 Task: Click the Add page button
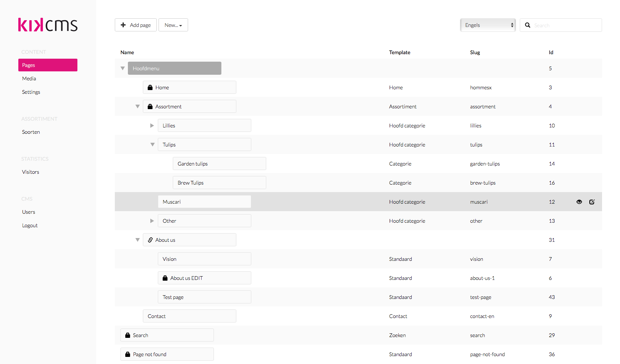pyautogui.click(x=136, y=25)
